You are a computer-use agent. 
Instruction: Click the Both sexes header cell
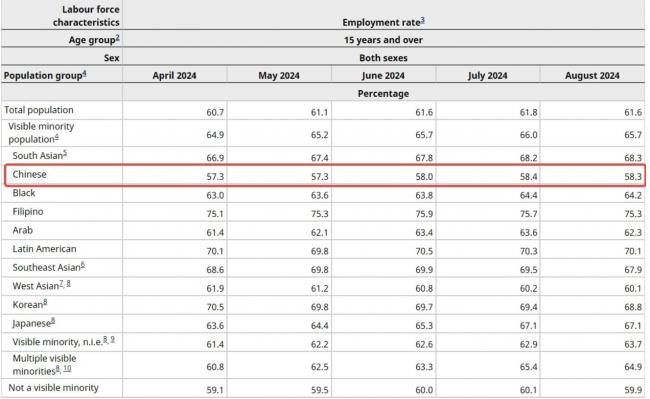click(x=383, y=58)
